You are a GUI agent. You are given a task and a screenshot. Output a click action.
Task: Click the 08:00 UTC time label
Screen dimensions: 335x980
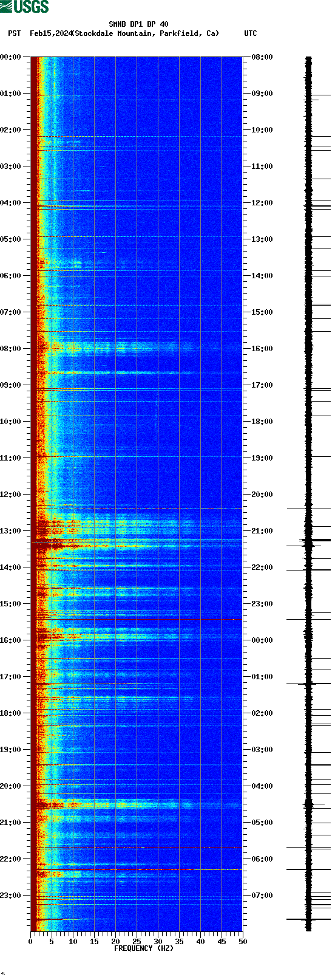[x=262, y=57]
